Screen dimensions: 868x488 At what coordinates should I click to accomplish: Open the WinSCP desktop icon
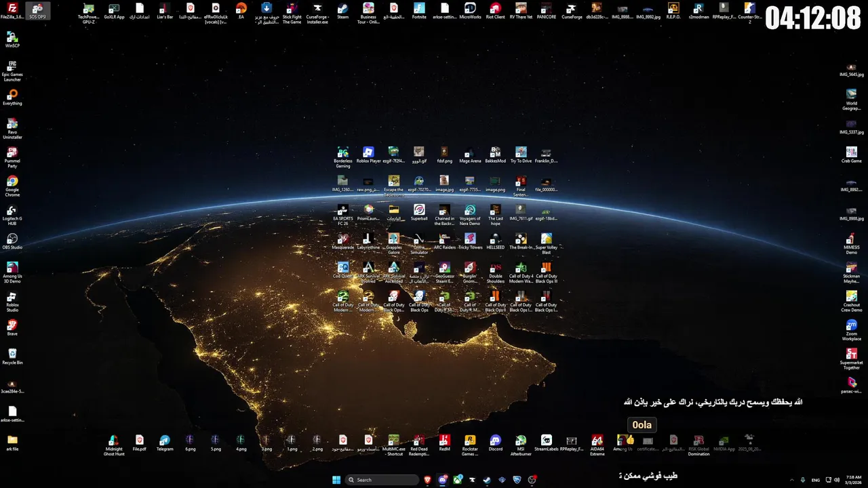point(12,39)
